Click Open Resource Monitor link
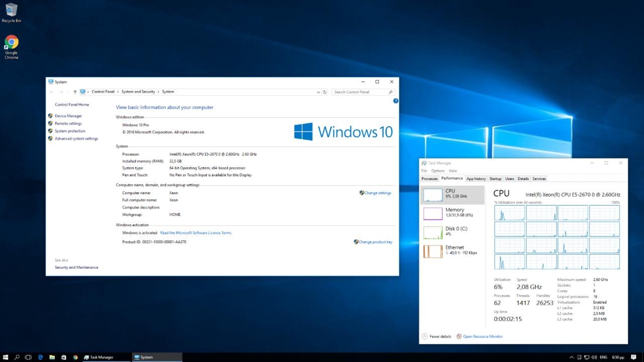Screen dimensions: 644x362 pos(482,336)
